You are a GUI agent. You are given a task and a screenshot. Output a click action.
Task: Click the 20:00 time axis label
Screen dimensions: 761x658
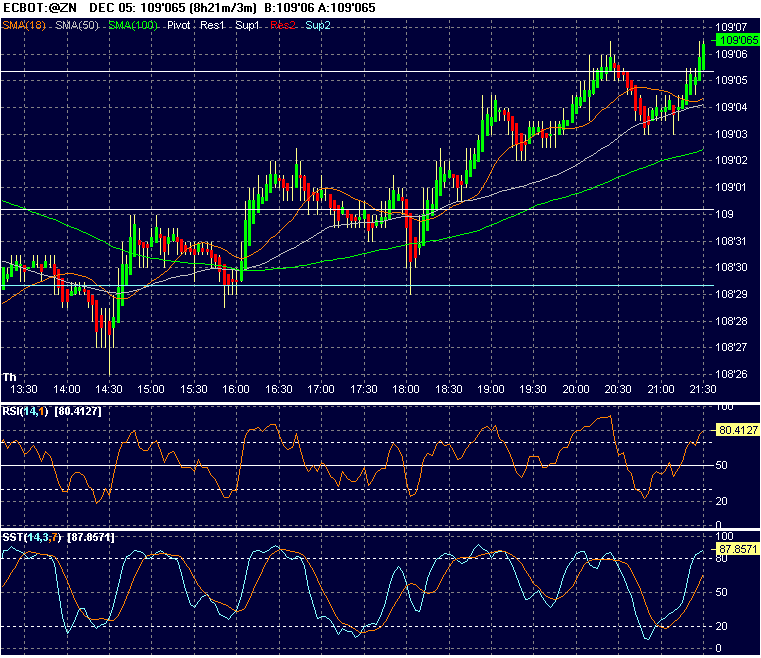pos(576,390)
